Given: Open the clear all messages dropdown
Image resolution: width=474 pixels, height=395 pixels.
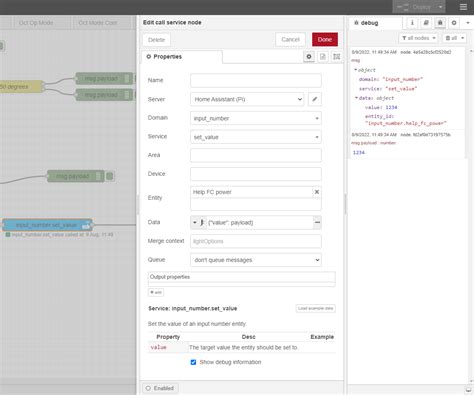Looking at the screenshot, I should (x=455, y=38).
